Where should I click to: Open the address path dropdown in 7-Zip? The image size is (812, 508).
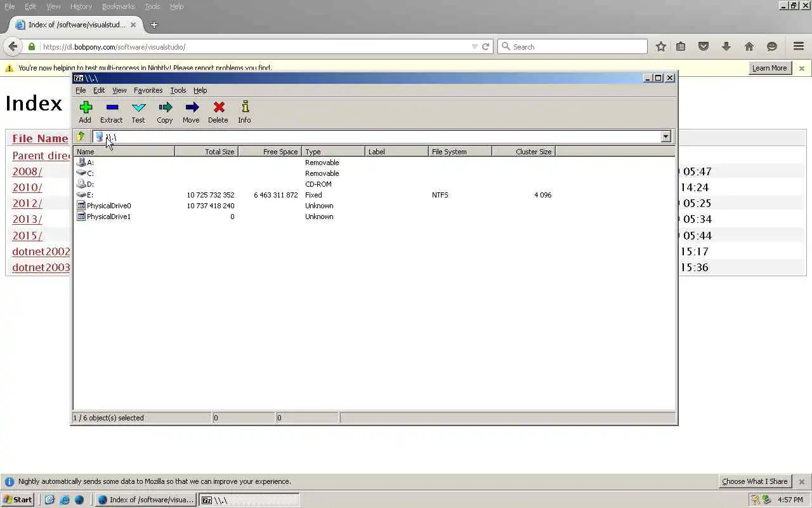pyautogui.click(x=665, y=137)
